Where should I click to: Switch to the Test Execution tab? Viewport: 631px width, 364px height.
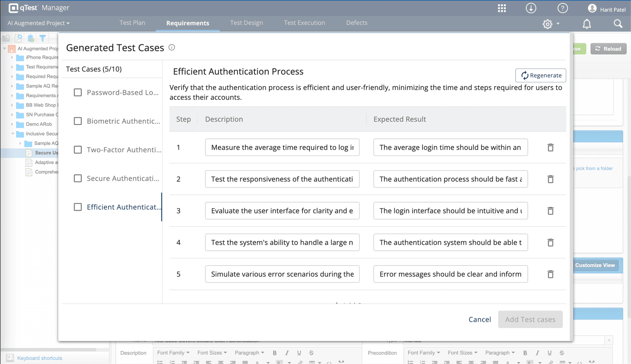(x=304, y=23)
